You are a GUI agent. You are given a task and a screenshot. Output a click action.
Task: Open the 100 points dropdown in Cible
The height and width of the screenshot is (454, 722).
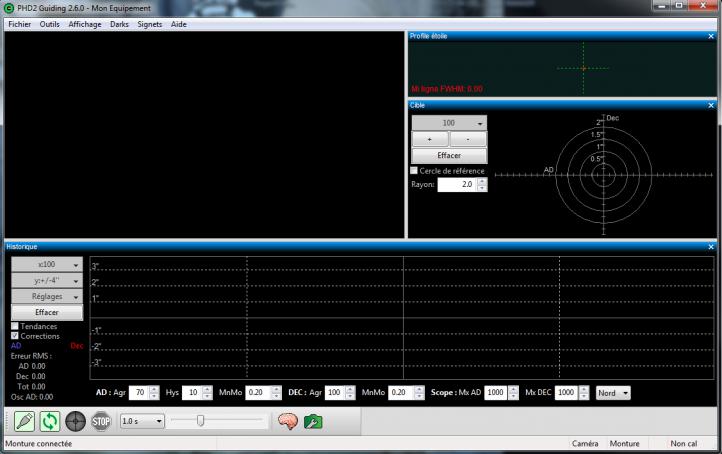pos(449,123)
